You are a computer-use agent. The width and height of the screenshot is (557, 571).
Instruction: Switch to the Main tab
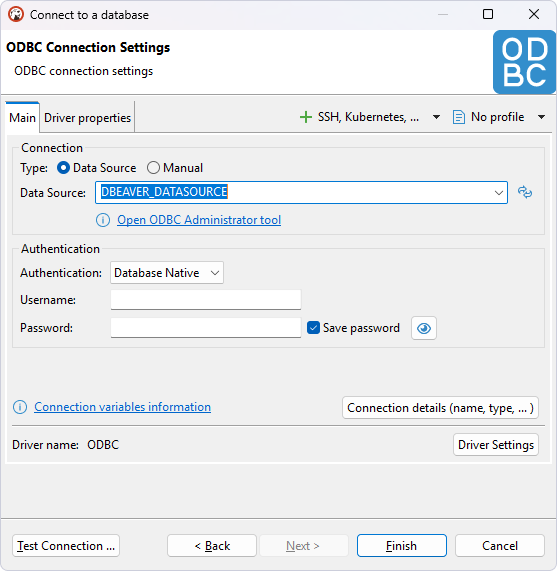click(x=22, y=118)
